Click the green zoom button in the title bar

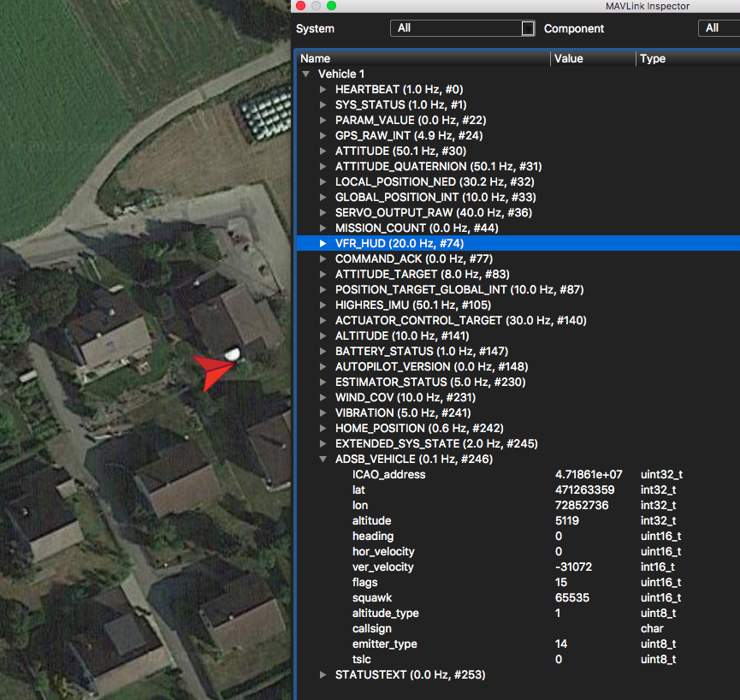(332, 4)
